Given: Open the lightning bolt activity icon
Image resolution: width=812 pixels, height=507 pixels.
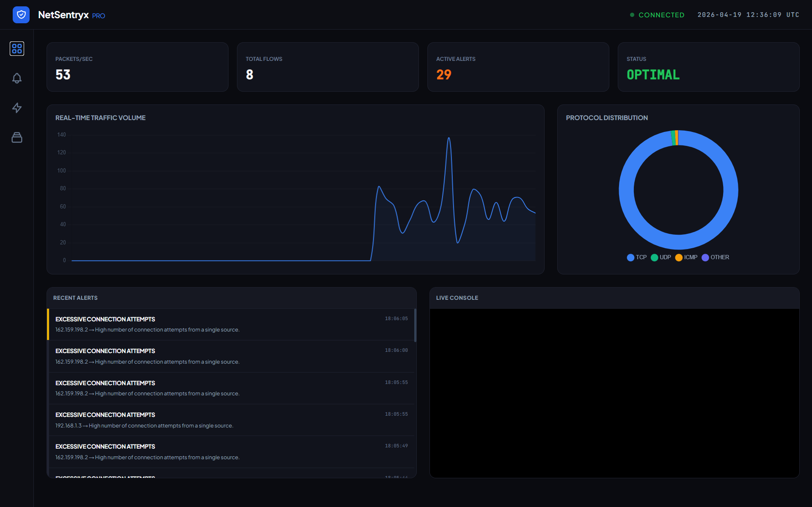Looking at the screenshot, I should [x=17, y=108].
